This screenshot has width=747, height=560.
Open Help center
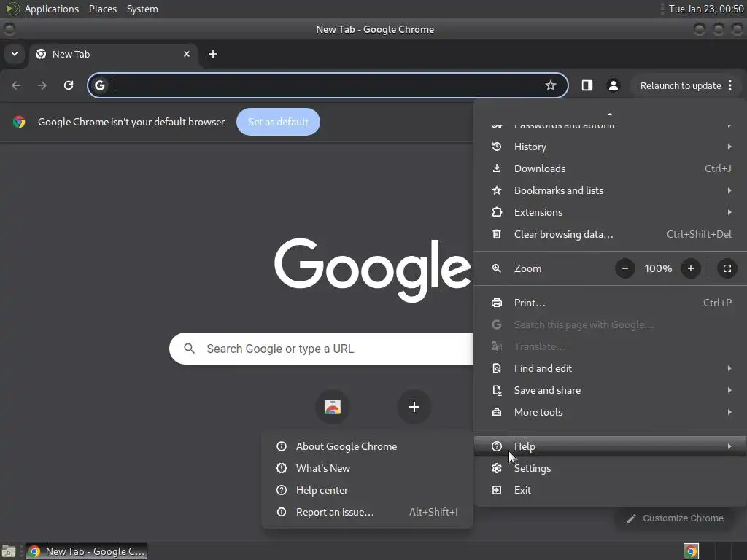(x=368, y=491)
